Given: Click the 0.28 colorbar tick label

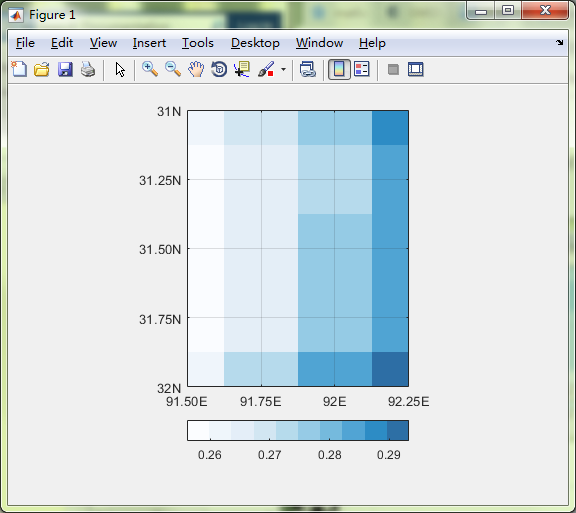Looking at the screenshot, I should pyautogui.click(x=330, y=455).
